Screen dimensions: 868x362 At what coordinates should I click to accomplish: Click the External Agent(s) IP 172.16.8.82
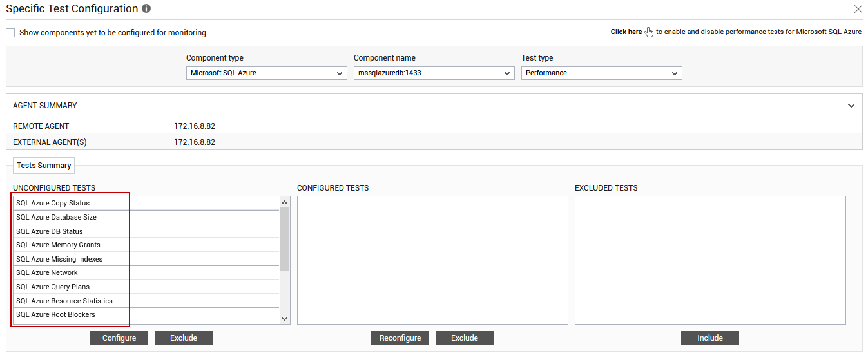(x=195, y=142)
